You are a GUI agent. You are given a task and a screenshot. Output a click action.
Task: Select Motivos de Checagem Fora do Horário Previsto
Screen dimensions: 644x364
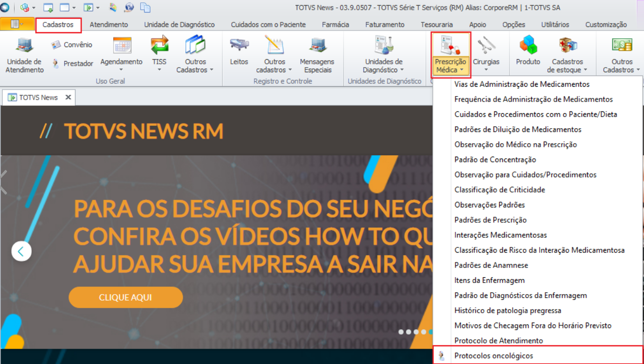(x=538, y=325)
